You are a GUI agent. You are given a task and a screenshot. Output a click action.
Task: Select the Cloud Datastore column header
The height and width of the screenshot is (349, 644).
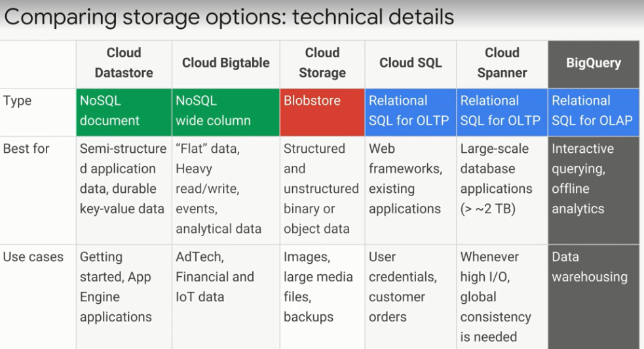[x=124, y=63]
